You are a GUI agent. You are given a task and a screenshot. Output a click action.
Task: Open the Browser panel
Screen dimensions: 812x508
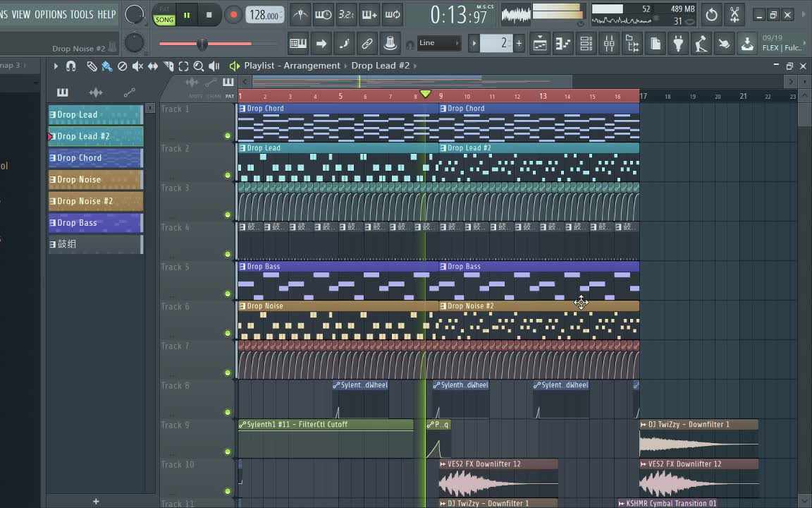pyautogui.click(x=632, y=43)
